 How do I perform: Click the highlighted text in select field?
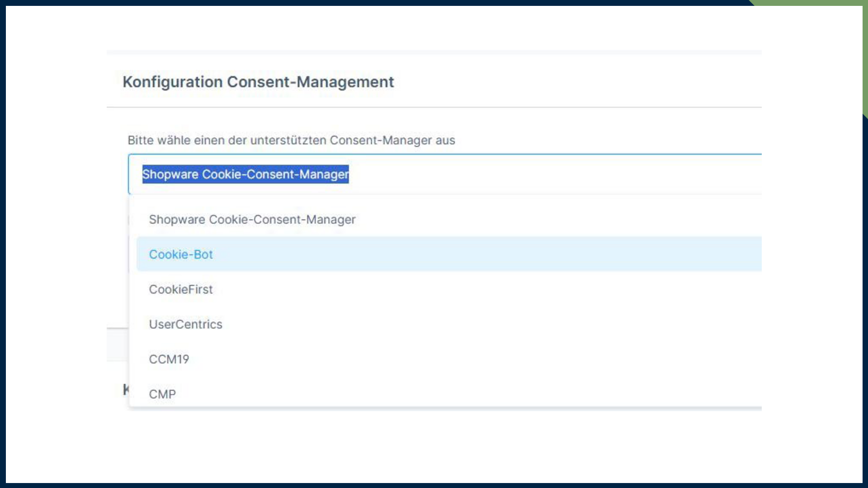(x=245, y=174)
